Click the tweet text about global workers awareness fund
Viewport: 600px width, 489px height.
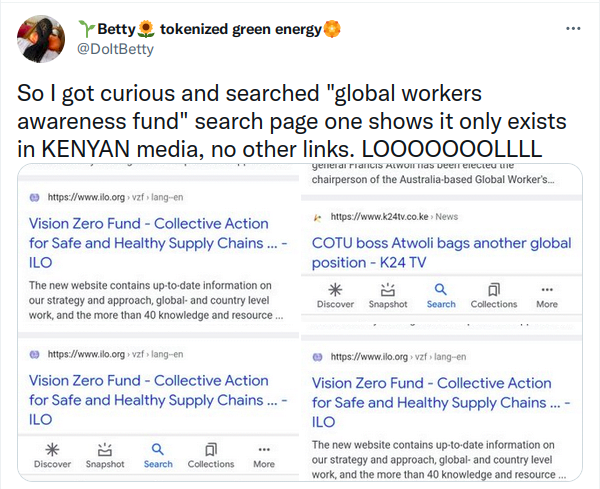pos(290,120)
